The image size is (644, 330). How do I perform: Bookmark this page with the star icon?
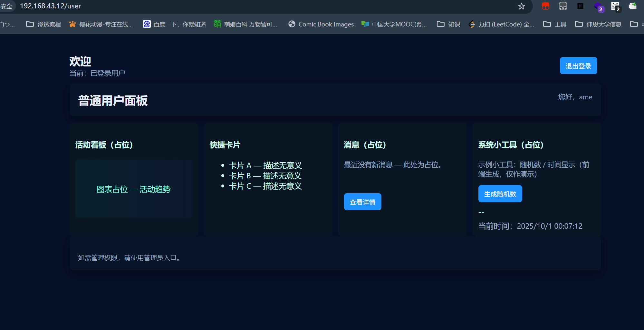pos(522,6)
